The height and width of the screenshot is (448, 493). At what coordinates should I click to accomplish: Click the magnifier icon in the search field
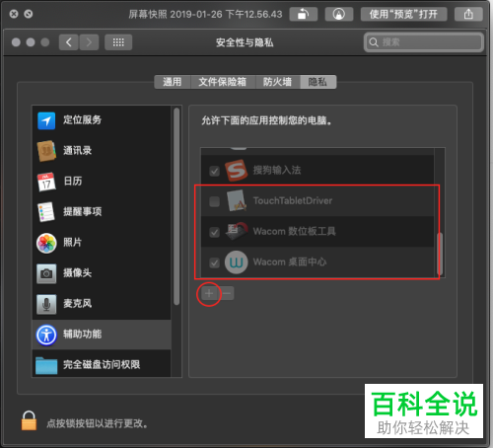coord(374,42)
